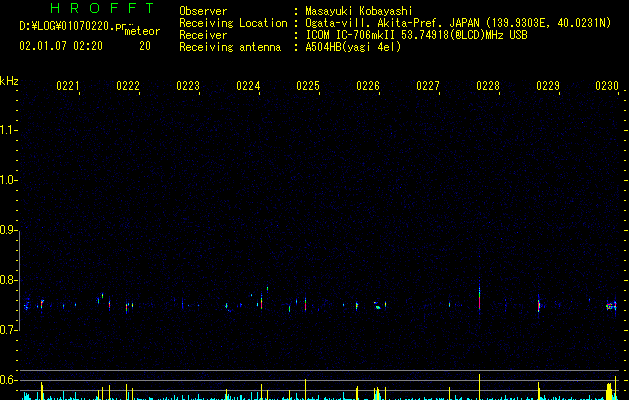Click the meteor label
629x400 pixels.
[142, 31]
